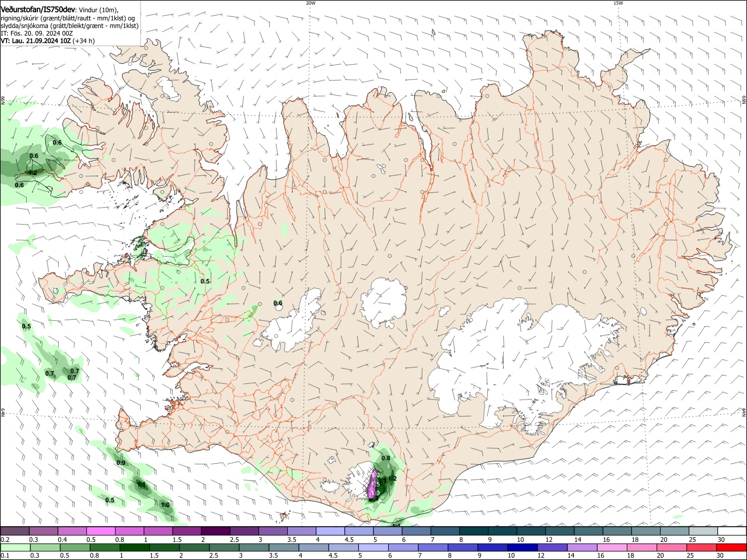
Task: Pick the darkest purple 2 swatch in the upper legend
Action: (215, 531)
